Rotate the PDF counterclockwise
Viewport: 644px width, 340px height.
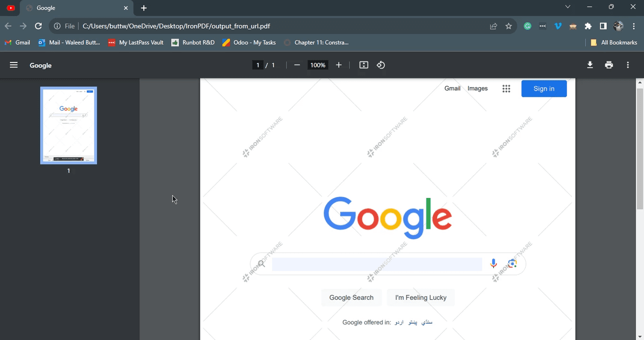(381, 65)
